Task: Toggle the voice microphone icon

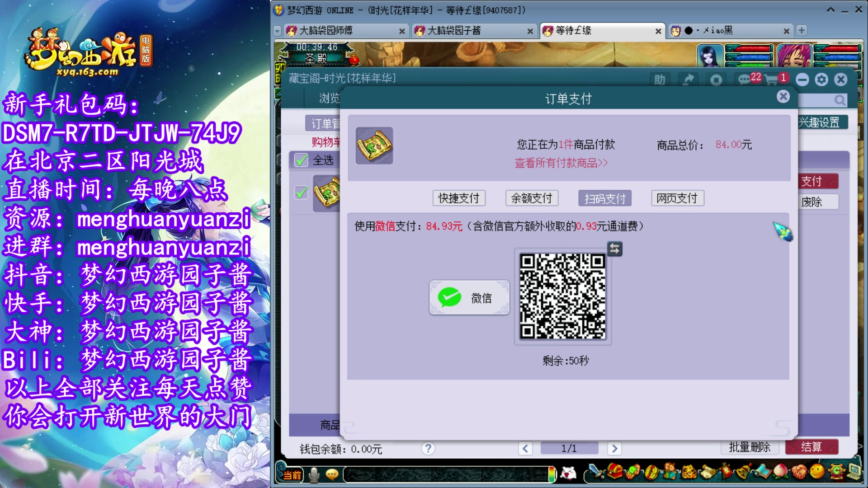Action: pyautogui.click(x=314, y=474)
